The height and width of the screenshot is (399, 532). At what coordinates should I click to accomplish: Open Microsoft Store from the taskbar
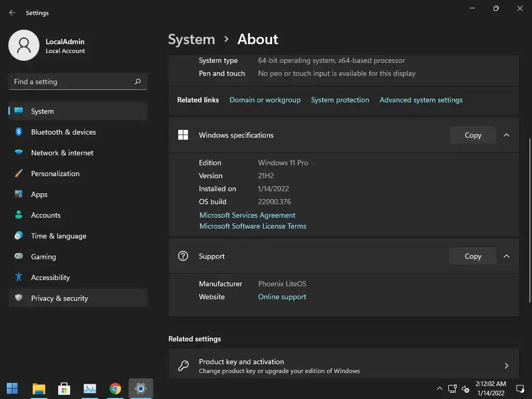64,389
